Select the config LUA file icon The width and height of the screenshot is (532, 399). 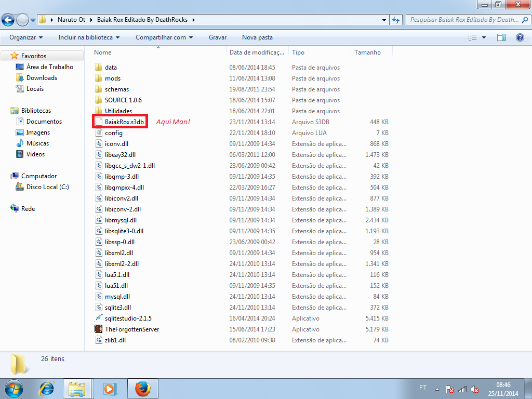coord(98,132)
